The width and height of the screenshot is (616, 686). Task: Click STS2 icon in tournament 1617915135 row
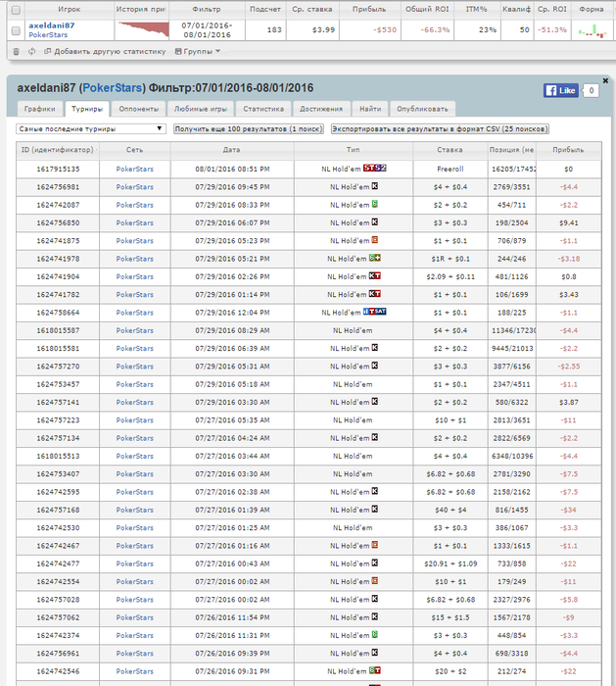[x=375, y=168]
